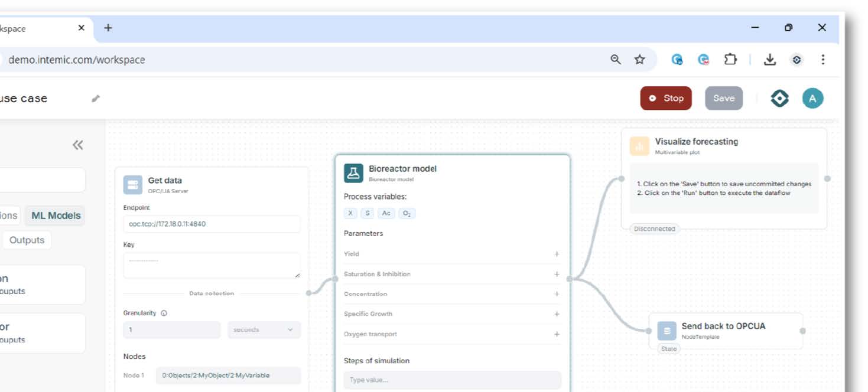
Task: Expand the Yield parameter section
Action: point(556,254)
